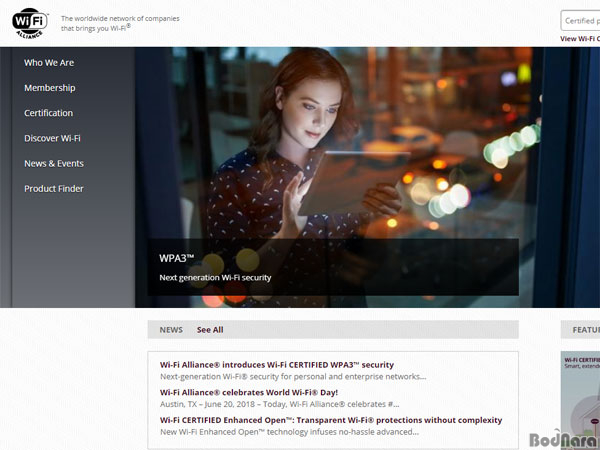Image resolution: width=600 pixels, height=450 pixels.
Task: Open the WPA3 security news article
Action: click(277, 365)
